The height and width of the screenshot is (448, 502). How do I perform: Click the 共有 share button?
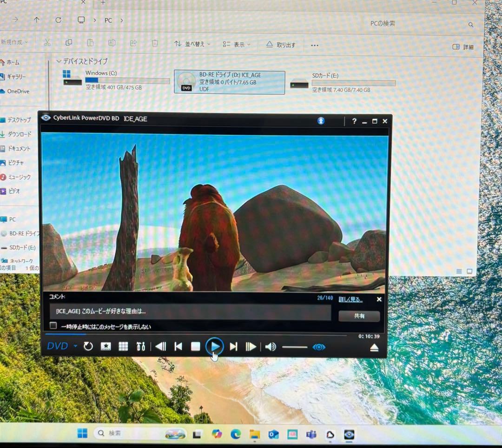point(359,316)
